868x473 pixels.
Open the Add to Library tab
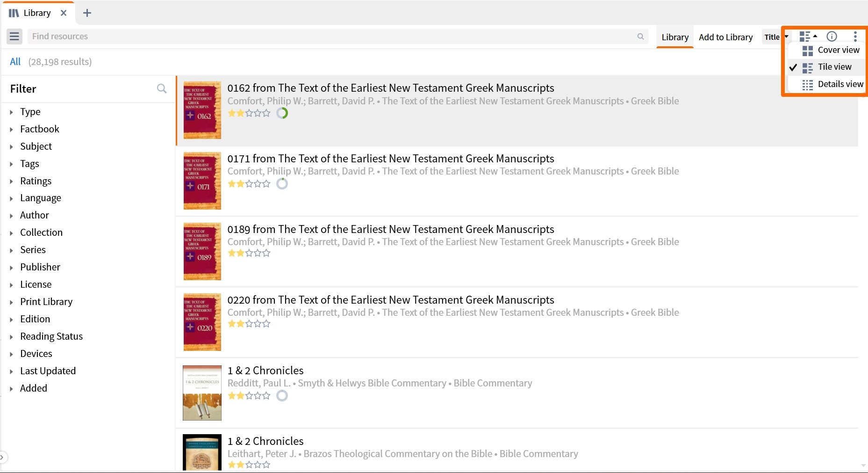click(x=725, y=37)
